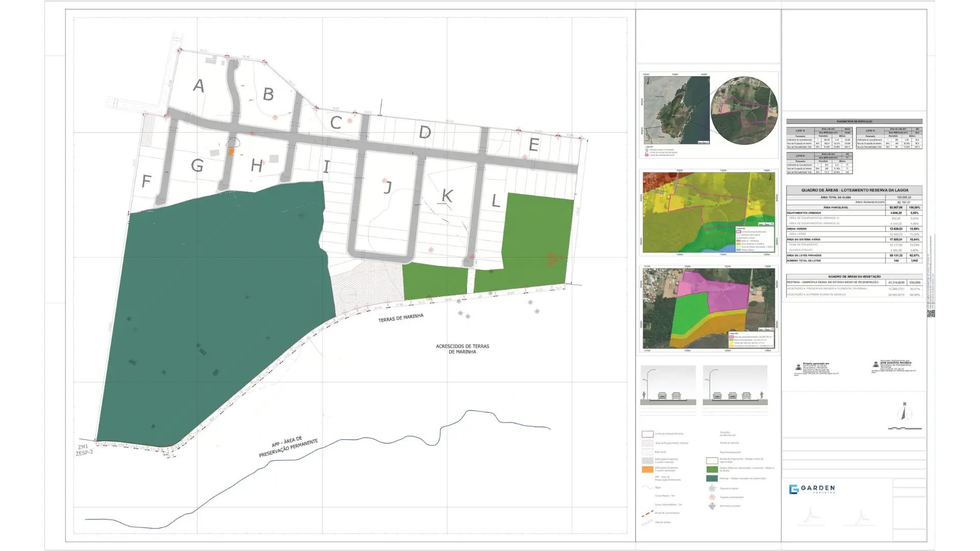
Task: Click the block letter A on the plan
Action: (x=199, y=86)
